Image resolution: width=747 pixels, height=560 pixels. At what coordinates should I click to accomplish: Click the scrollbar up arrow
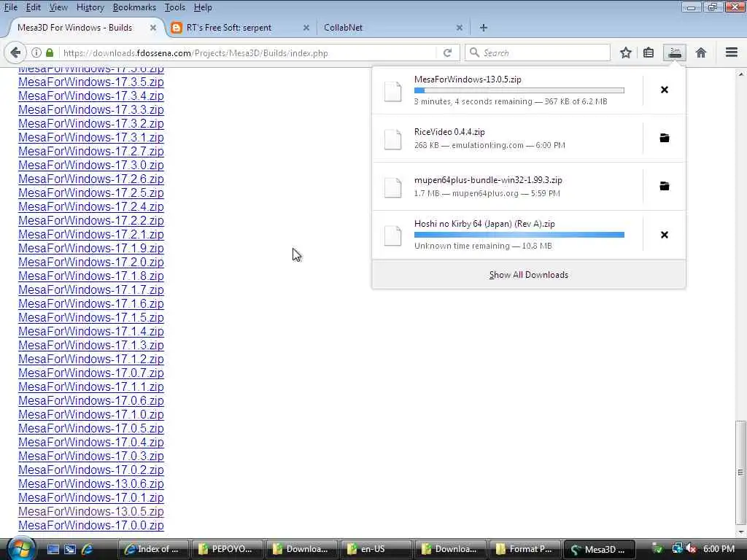click(740, 74)
